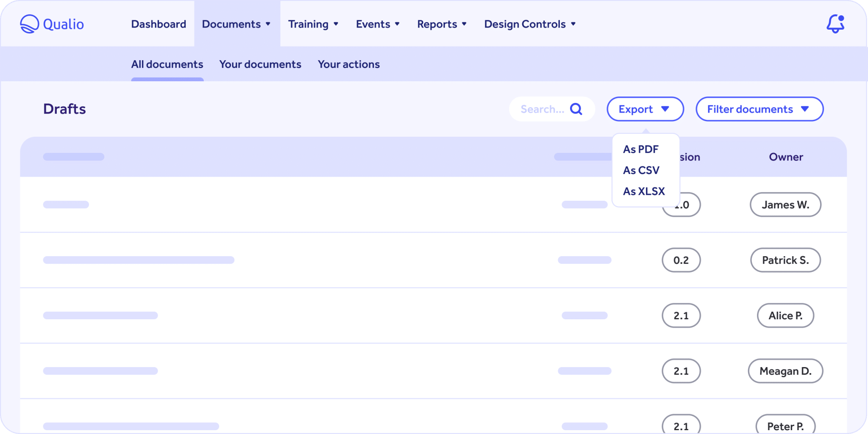This screenshot has width=868, height=434.
Task: Click the Qualio logo
Action: click(x=52, y=24)
